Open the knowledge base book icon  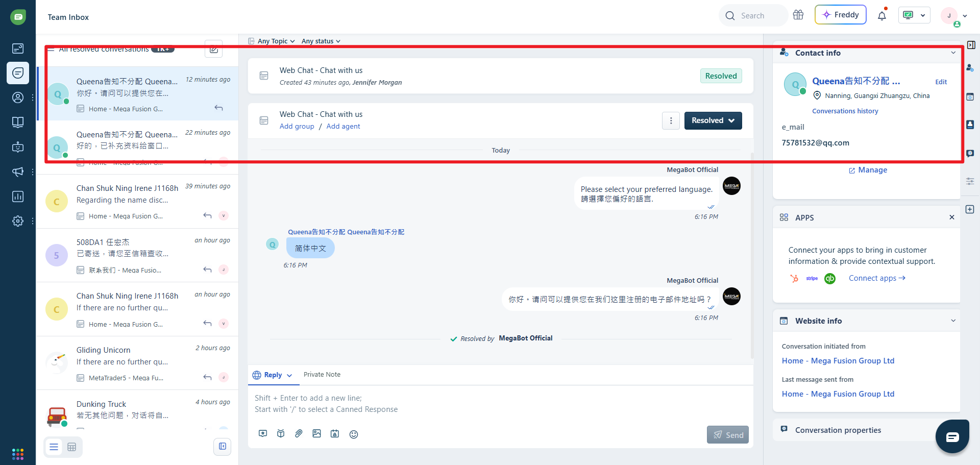[18, 122]
